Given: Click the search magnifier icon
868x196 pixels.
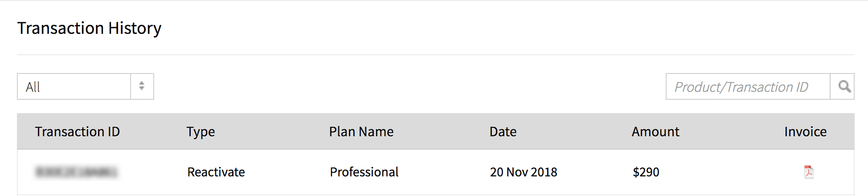Looking at the screenshot, I should point(843,86).
